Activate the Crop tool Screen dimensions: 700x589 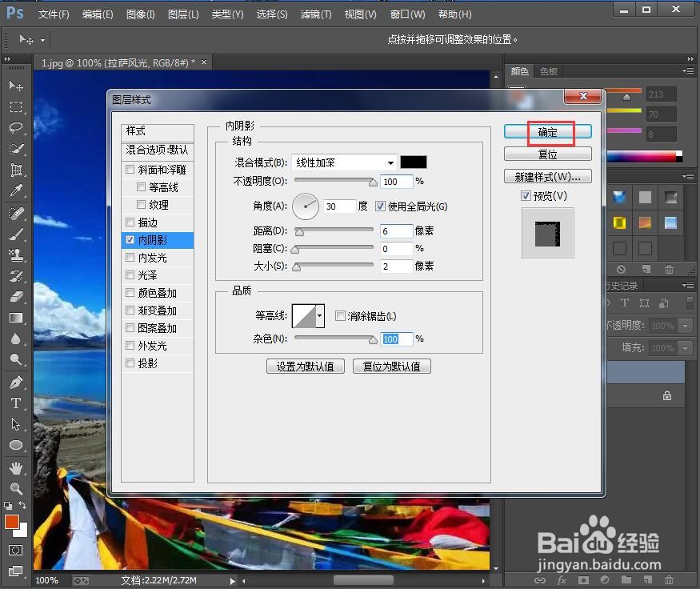click(x=14, y=170)
